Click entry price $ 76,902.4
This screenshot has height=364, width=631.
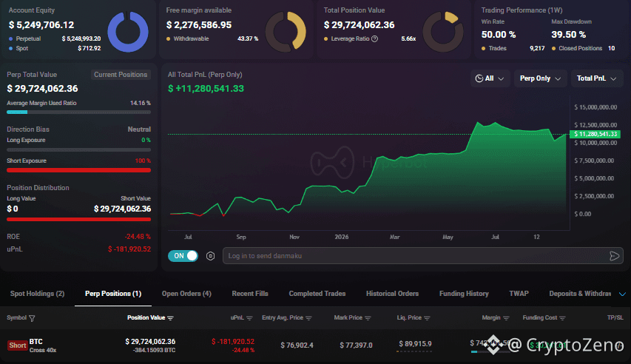coord(297,345)
